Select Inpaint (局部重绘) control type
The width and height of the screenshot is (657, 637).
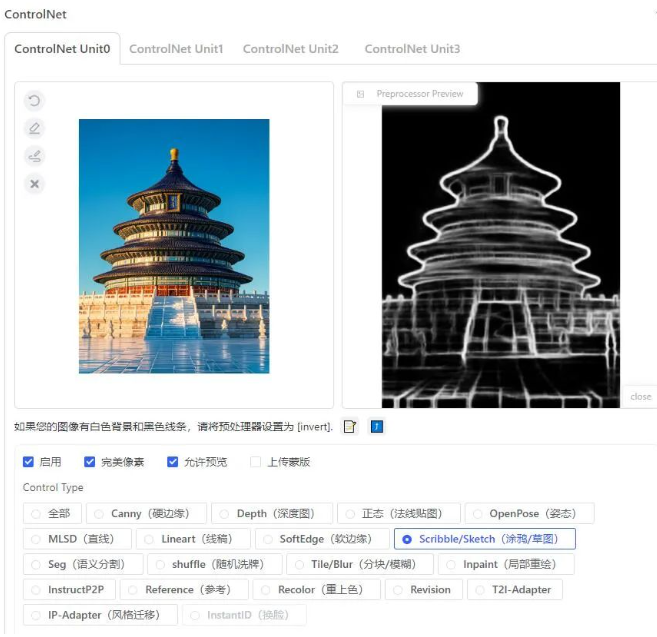(x=506, y=564)
